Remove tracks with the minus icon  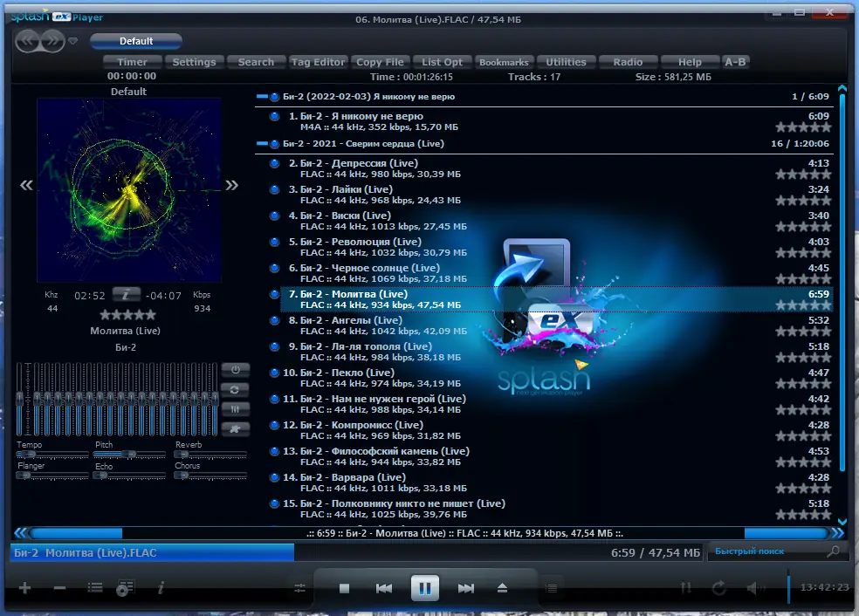point(59,588)
